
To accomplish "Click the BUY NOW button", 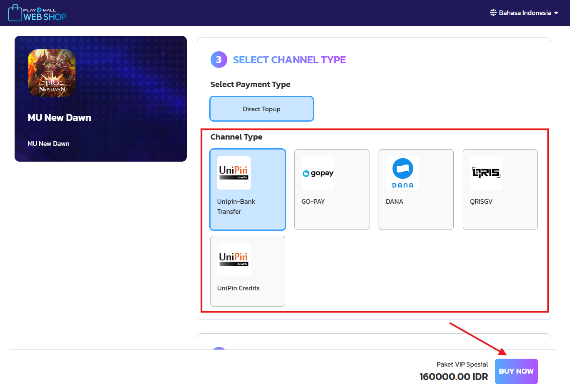I will pyautogui.click(x=516, y=371).
